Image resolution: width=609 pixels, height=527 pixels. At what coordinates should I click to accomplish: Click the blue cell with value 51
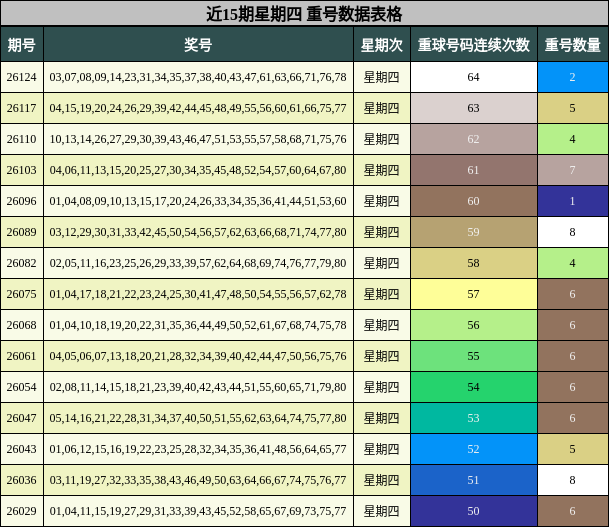[474, 480]
